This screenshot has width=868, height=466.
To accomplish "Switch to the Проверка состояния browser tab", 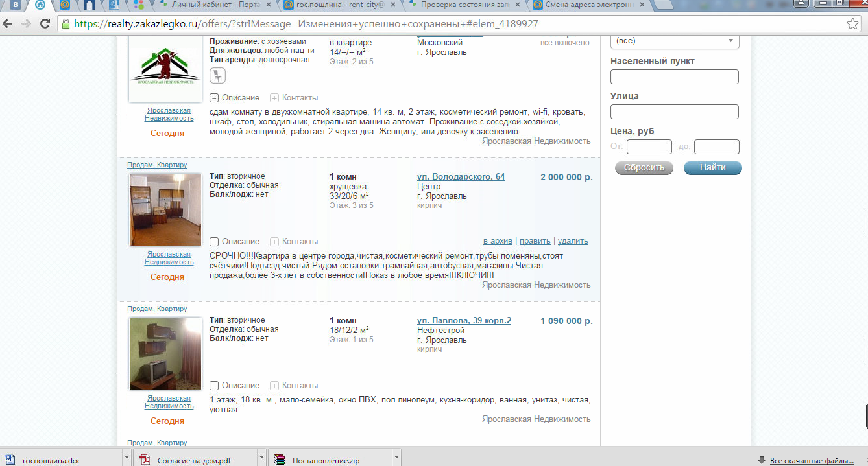I will click(x=464, y=5).
